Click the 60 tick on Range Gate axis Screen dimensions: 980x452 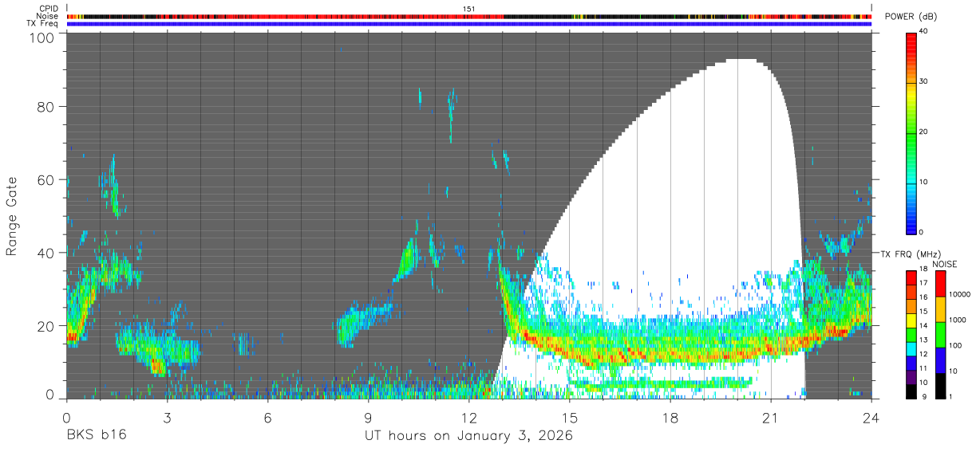[x=46, y=179]
